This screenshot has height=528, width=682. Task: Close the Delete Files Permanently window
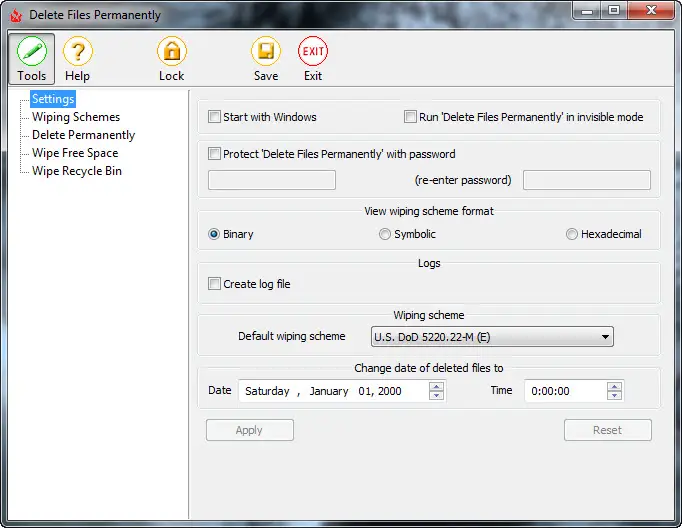pos(651,10)
